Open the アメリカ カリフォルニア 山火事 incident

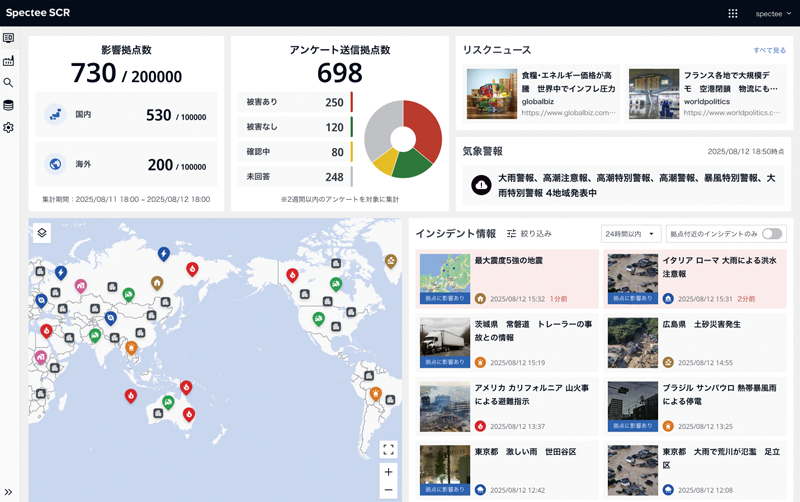click(507, 406)
